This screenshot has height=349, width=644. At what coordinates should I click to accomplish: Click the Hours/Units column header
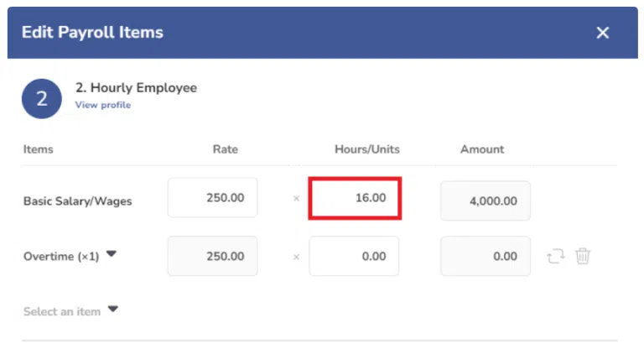click(x=367, y=149)
